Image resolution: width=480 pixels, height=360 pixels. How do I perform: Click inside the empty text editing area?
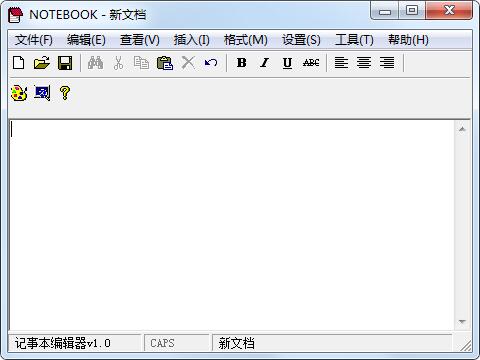[233, 225]
